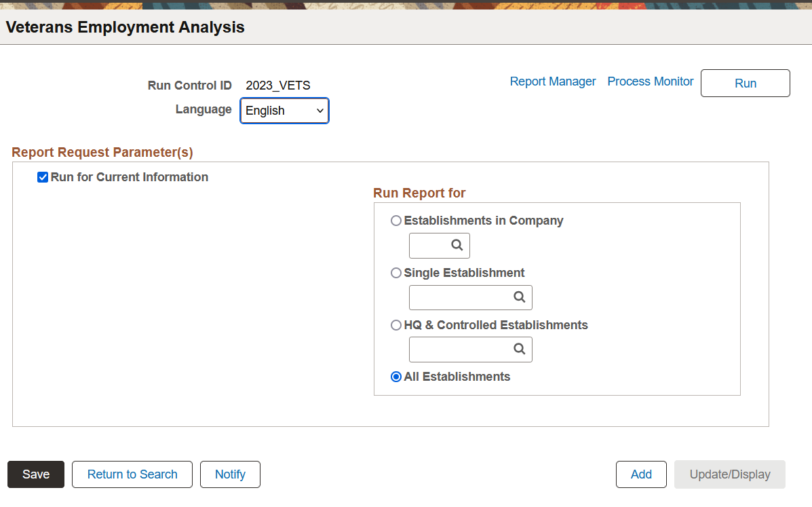
Task: Click the Add button
Action: pos(641,474)
